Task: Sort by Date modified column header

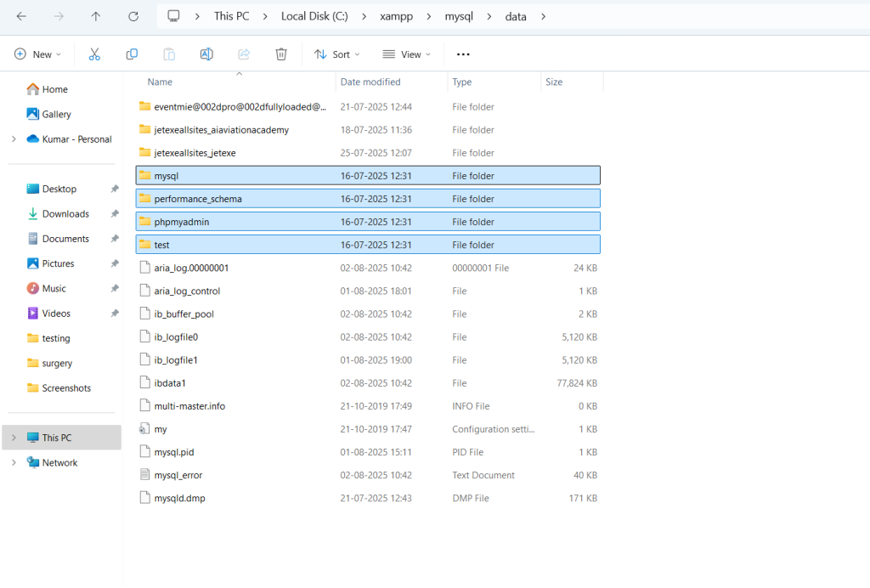Action: click(370, 82)
